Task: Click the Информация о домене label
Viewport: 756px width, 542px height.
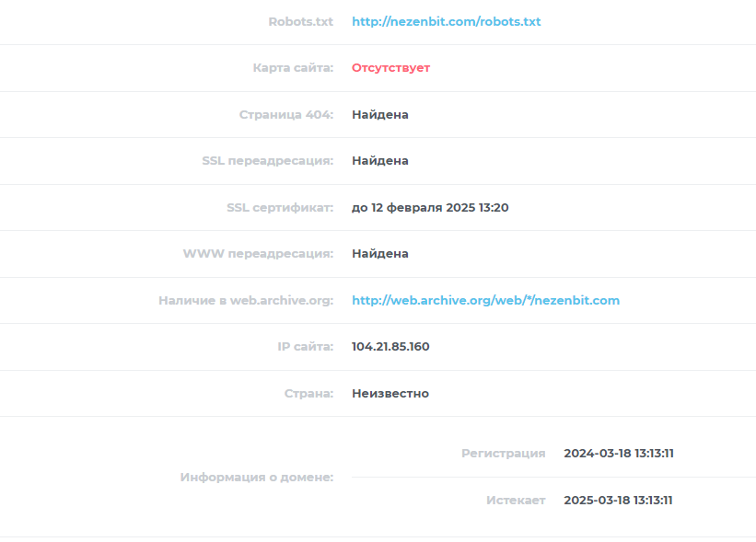Action: (x=257, y=477)
